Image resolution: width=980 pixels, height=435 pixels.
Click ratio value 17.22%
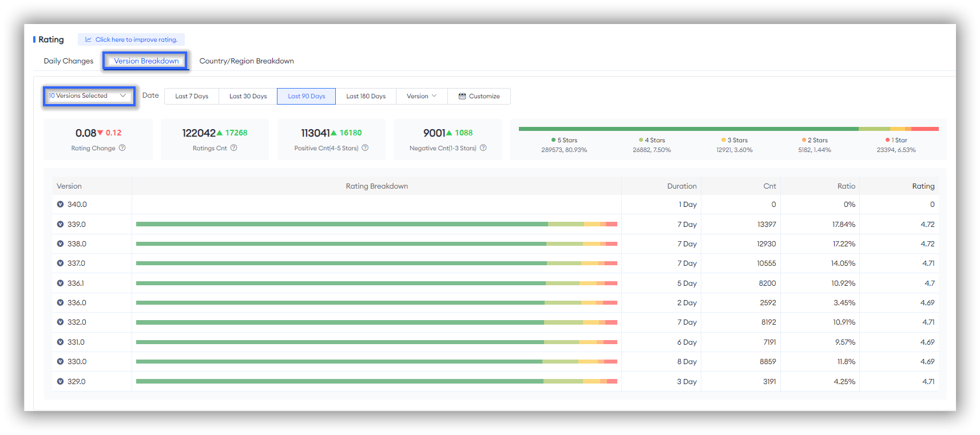pyautogui.click(x=844, y=244)
